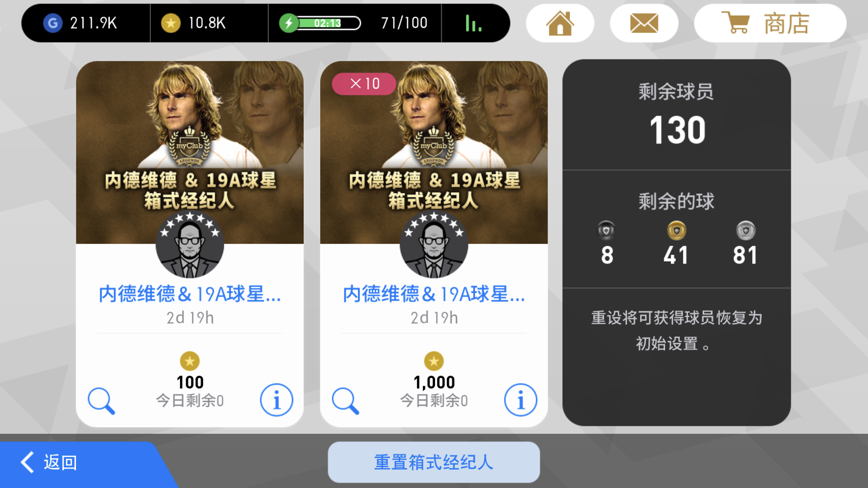Tap magnifier on single-draw agent card

(x=101, y=401)
